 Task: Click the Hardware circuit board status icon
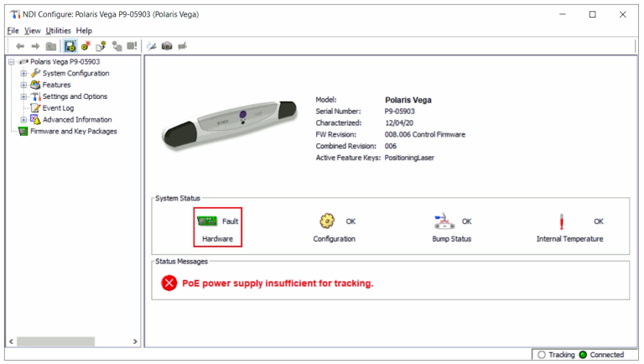tap(207, 221)
